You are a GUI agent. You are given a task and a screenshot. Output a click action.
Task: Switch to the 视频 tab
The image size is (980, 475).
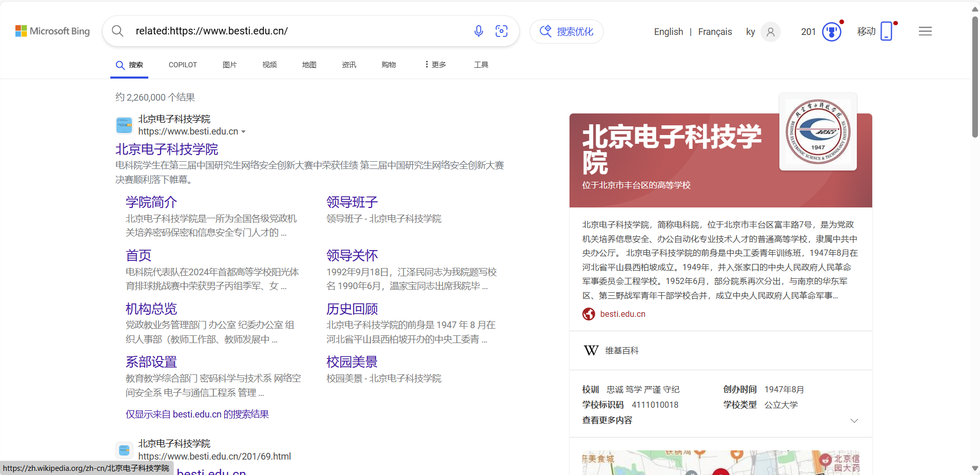[x=269, y=65]
